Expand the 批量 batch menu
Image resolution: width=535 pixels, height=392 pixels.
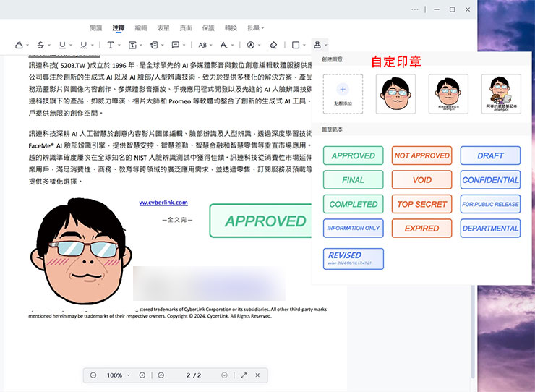255,27
